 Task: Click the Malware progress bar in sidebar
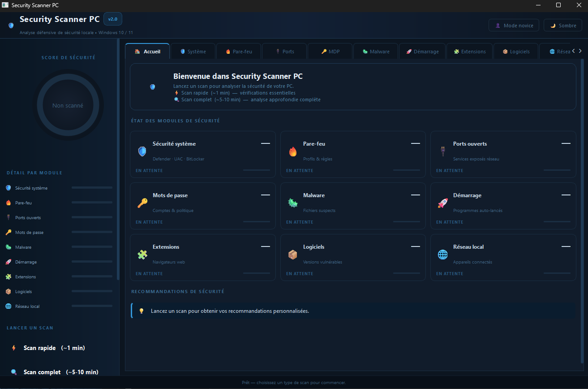[x=92, y=247]
